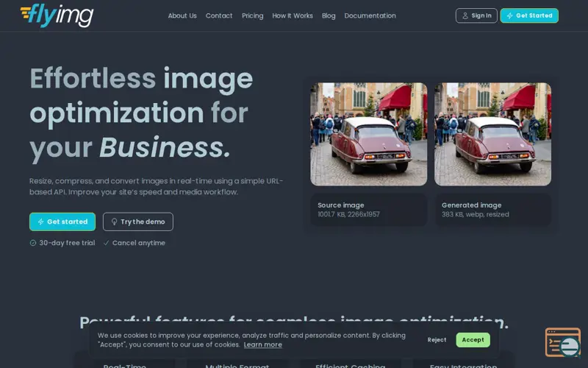The height and width of the screenshot is (368, 588).
Task: Click the header Get Started button
Action: coord(529,15)
